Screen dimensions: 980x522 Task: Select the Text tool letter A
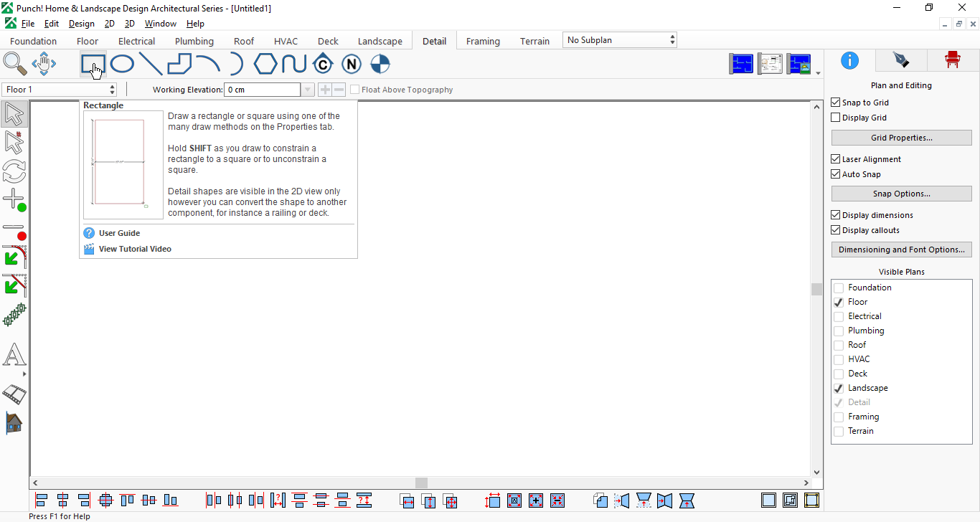[x=14, y=355]
